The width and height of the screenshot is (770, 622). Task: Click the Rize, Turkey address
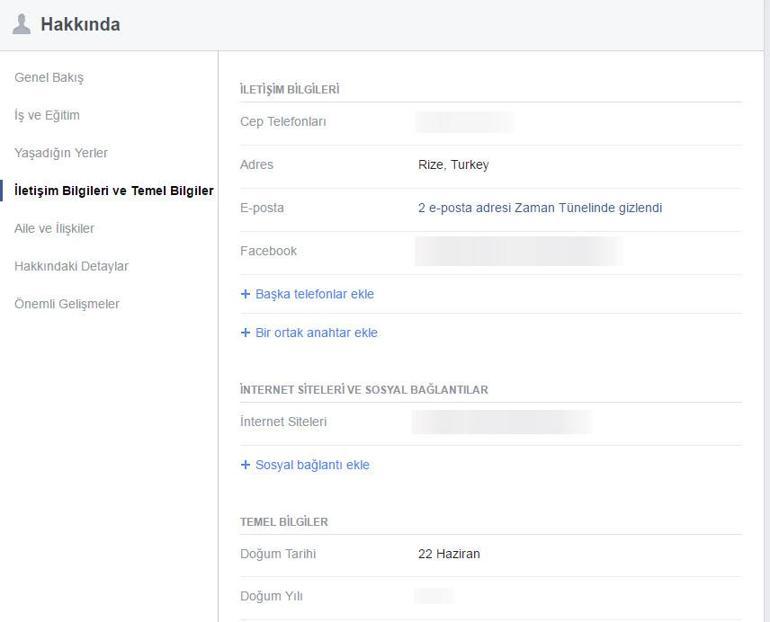tap(453, 165)
